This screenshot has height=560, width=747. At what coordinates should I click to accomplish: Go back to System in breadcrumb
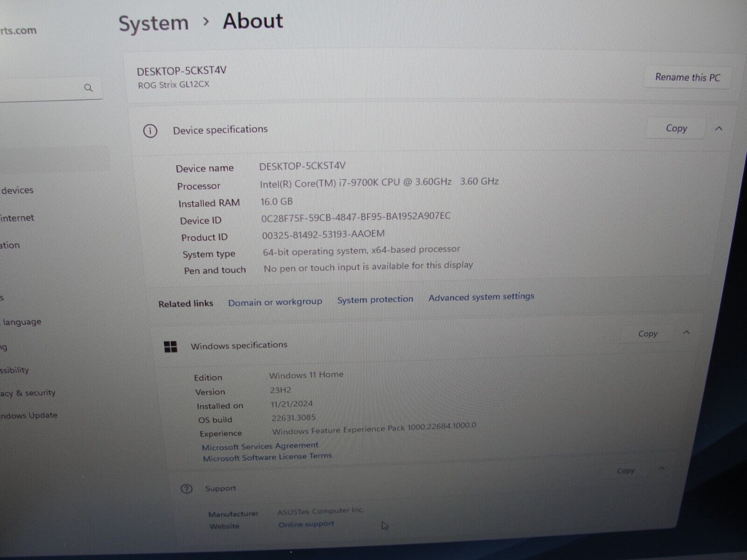[x=154, y=23]
